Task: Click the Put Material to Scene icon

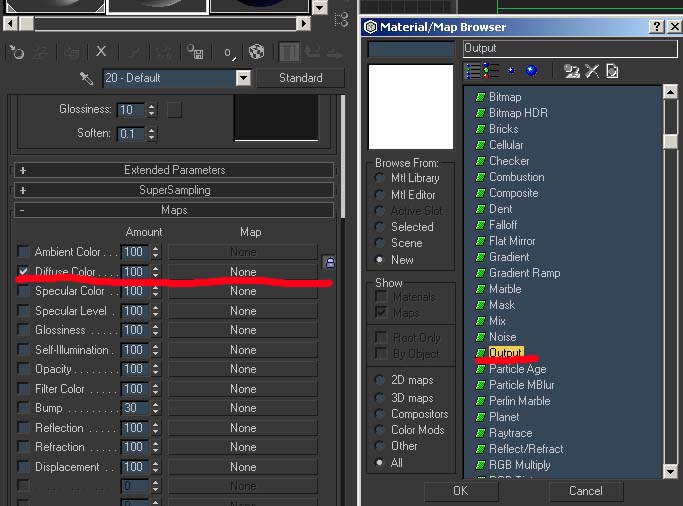Action: click(41, 53)
